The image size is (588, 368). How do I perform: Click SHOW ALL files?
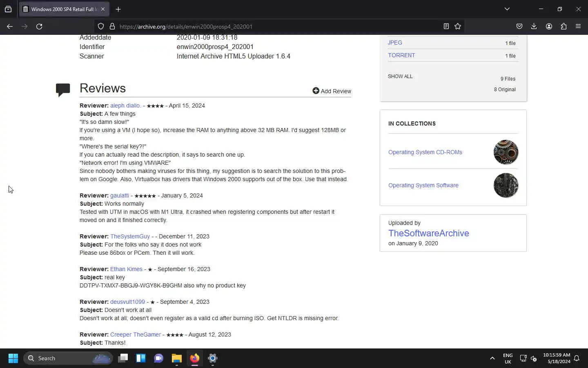point(400,76)
